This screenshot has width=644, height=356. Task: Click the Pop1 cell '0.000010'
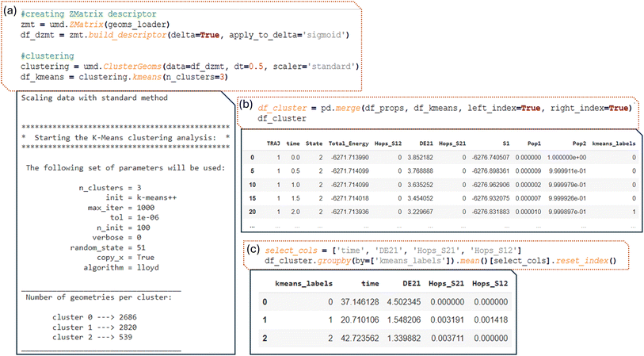[528, 212]
